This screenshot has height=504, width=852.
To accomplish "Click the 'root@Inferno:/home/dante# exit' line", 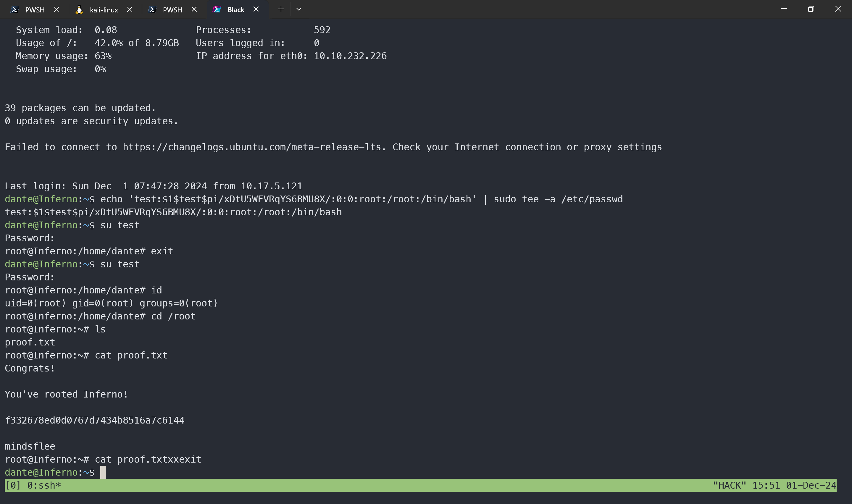I will (89, 251).
